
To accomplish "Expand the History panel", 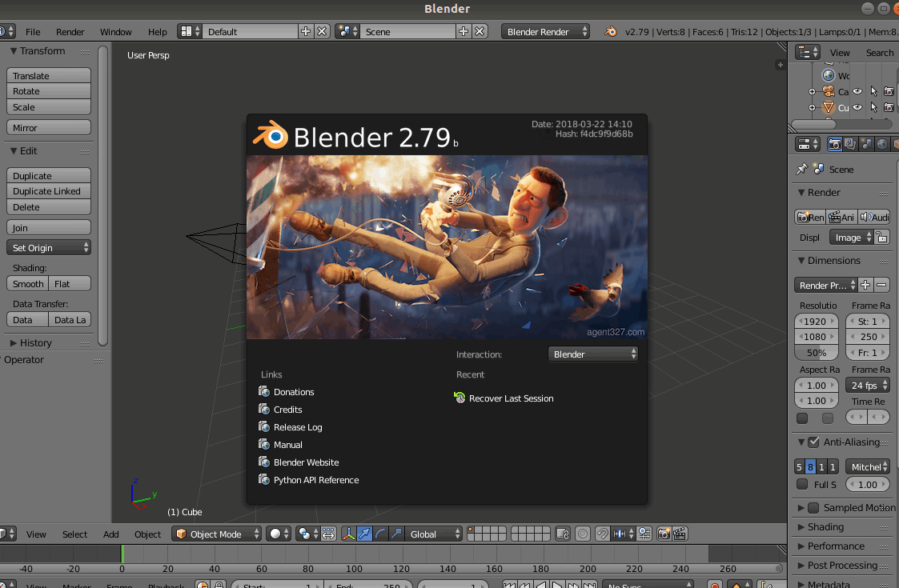I will tap(14, 342).
